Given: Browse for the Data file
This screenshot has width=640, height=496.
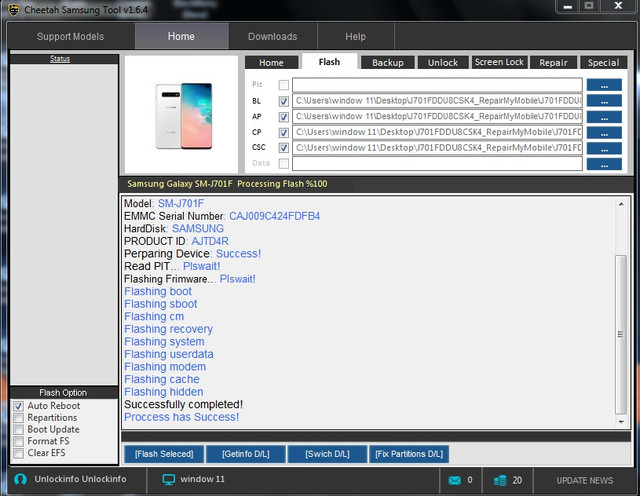Looking at the screenshot, I should tap(604, 164).
